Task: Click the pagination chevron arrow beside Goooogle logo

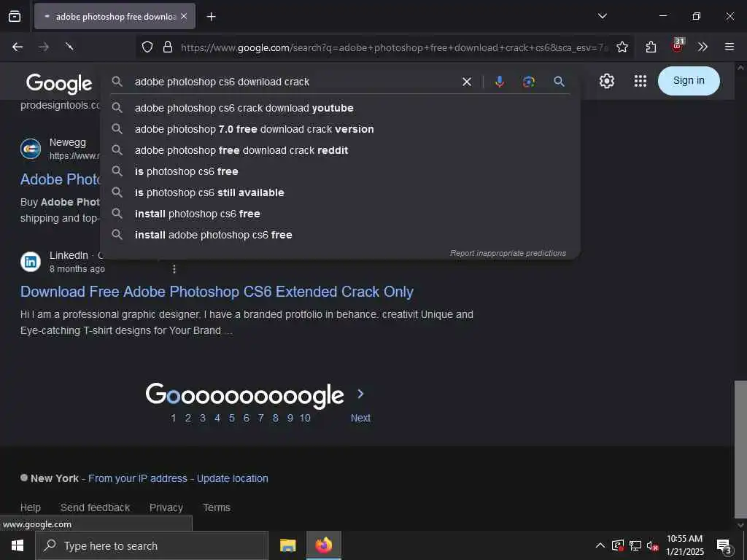Action: (360, 394)
